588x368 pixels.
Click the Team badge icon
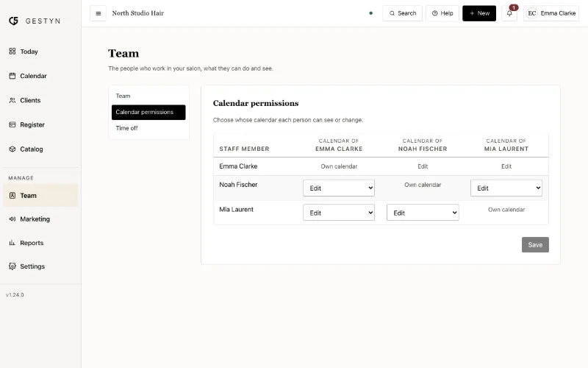[12, 195]
